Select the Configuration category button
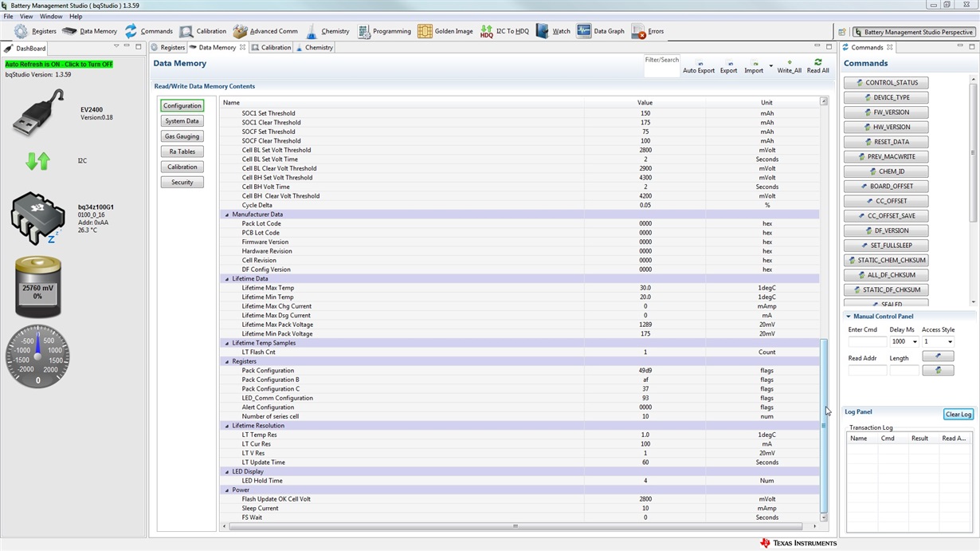Screen dimensions: 980x551 (182, 105)
